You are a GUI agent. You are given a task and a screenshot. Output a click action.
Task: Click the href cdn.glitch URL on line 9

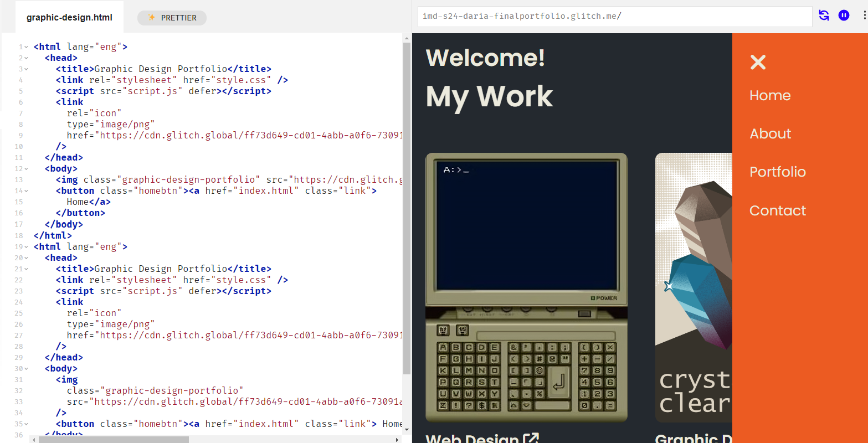(x=235, y=136)
